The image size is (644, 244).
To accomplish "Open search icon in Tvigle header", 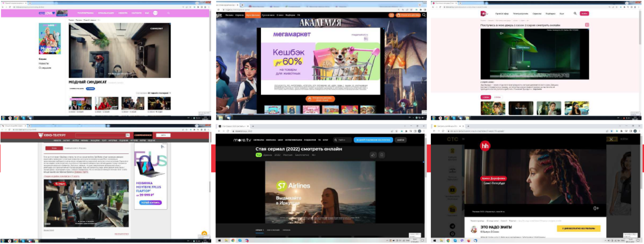I will [424, 15].
